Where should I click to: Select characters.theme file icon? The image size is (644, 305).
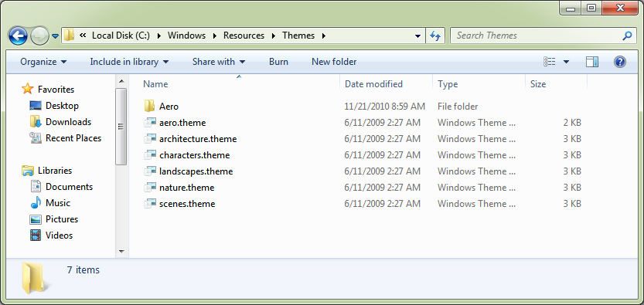pyautogui.click(x=150, y=155)
